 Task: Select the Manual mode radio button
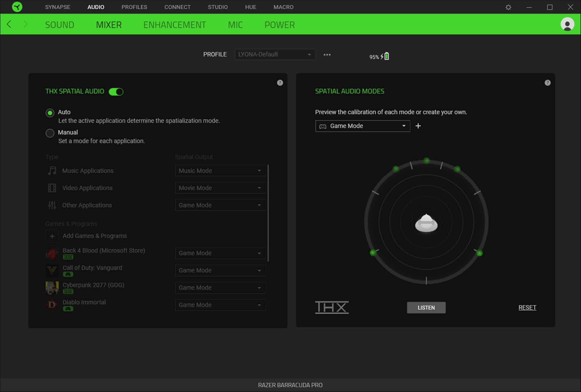tap(50, 133)
